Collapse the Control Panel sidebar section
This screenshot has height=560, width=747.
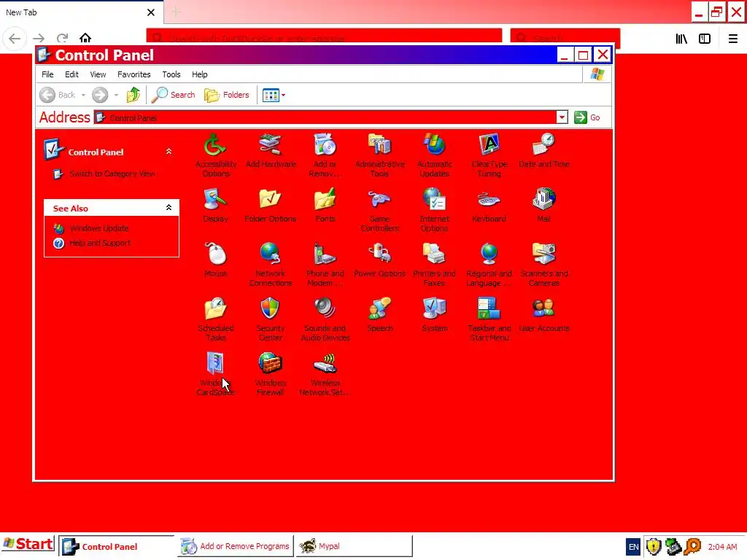[169, 152]
